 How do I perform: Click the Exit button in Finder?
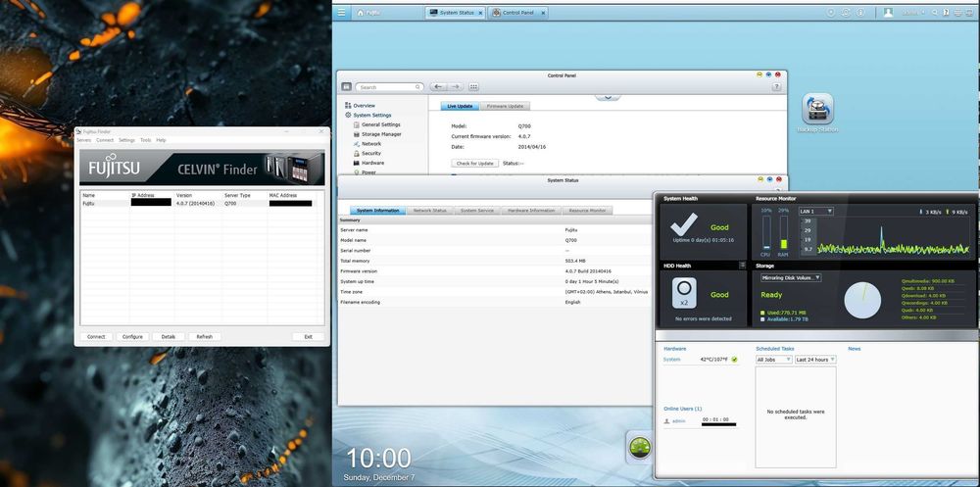pyautogui.click(x=308, y=336)
